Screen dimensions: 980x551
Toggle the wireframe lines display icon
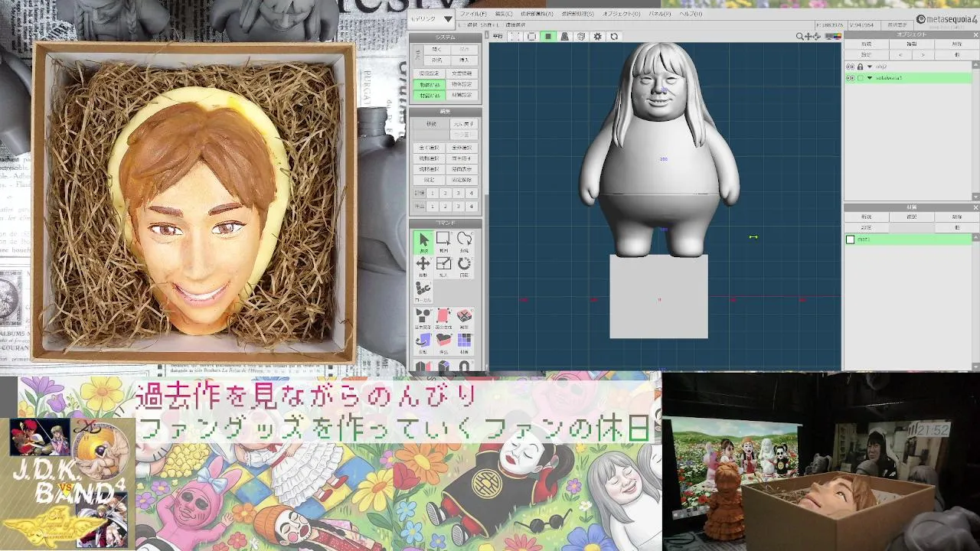[x=531, y=36]
